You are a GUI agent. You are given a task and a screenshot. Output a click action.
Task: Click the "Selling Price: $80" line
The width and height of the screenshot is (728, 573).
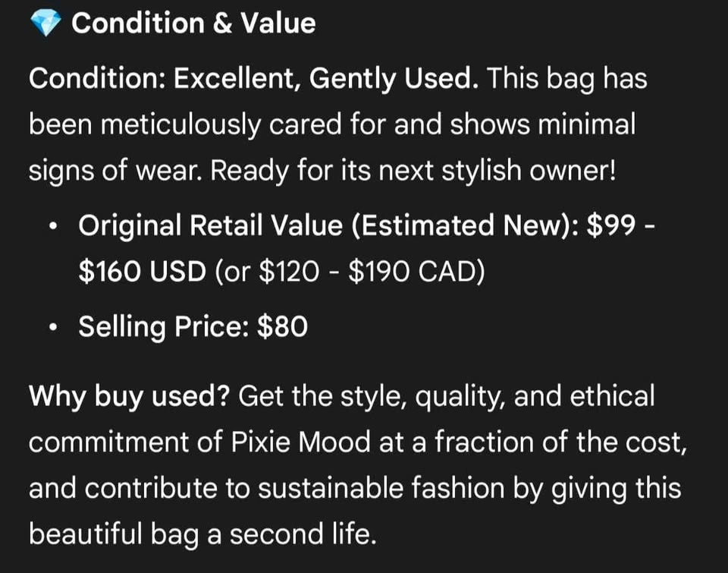193,327
